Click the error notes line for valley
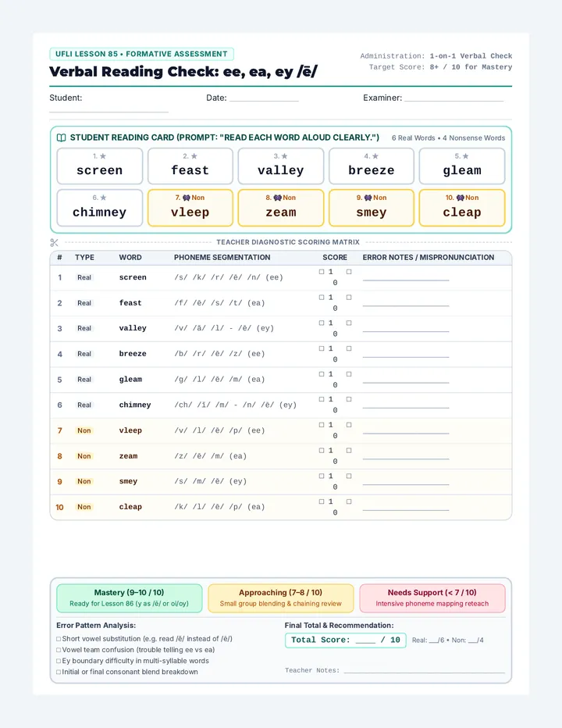Viewport: 562px width, 728px height. pyautogui.click(x=406, y=331)
